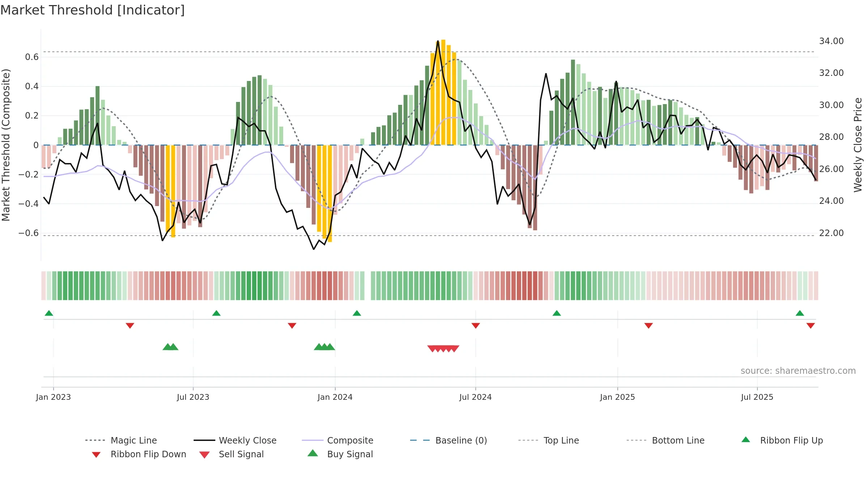Toggle the Weekly Close legend entry

235,440
